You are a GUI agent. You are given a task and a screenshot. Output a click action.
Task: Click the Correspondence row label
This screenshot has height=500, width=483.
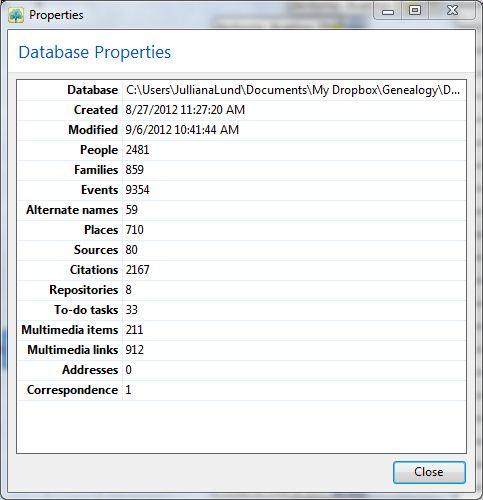pos(73,390)
